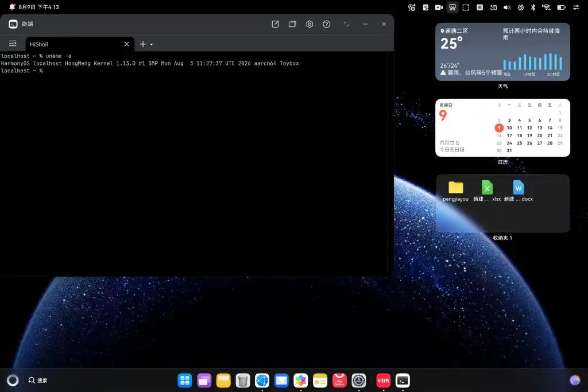
Task: Click the screenshot scissors icon
Action: coord(452,7)
